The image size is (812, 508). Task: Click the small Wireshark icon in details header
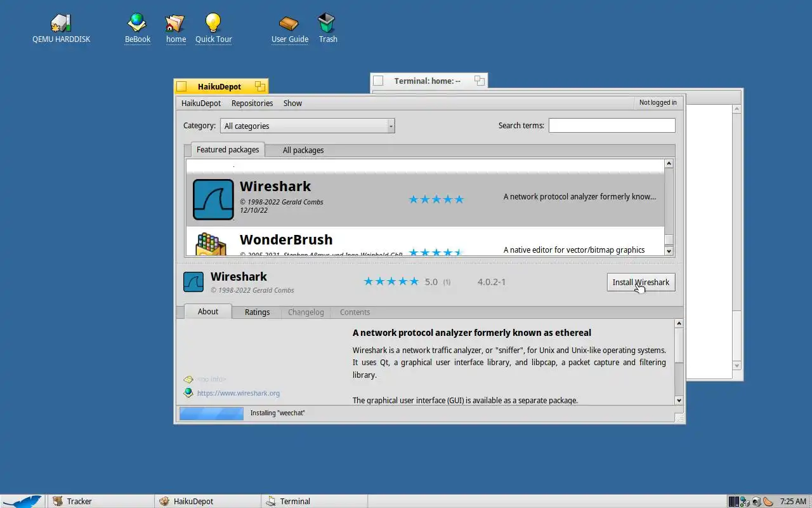click(193, 282)
